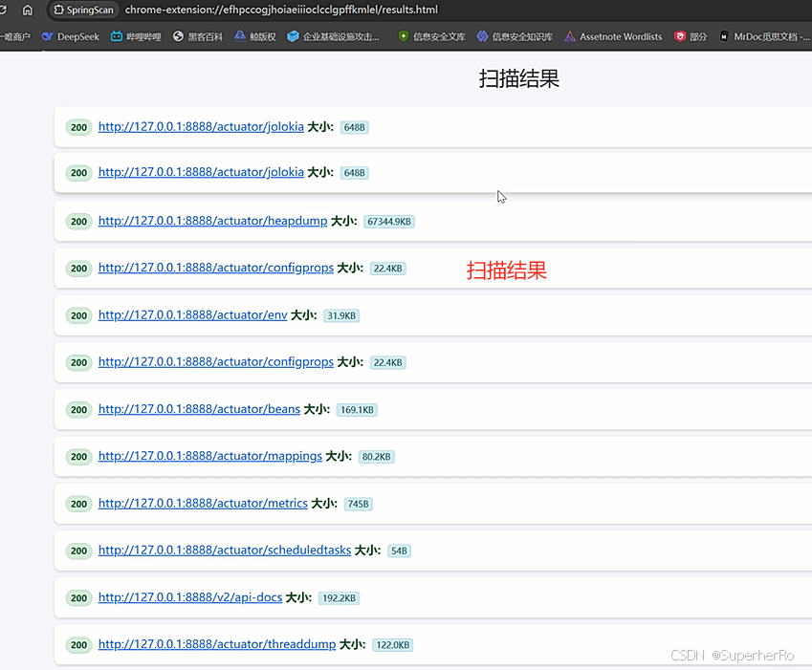Open the actuator/env link
This screenshot has width=812, height=670.
(192, 315)
